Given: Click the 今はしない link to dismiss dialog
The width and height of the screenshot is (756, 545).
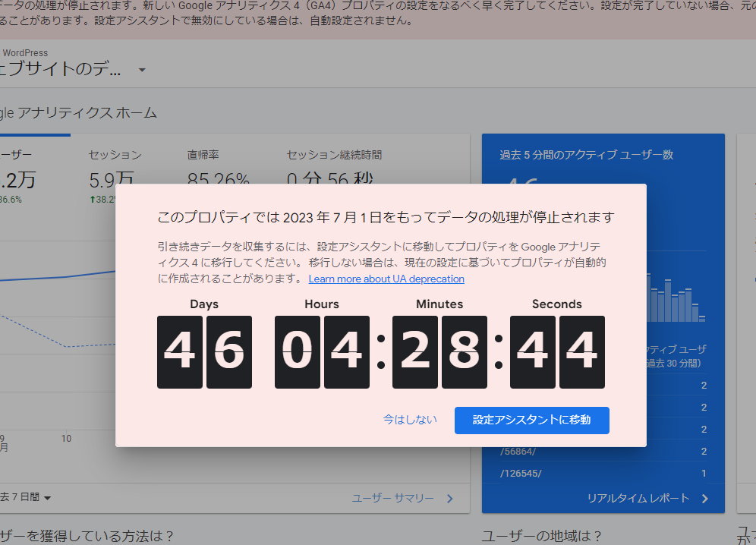Looking at the screenshot, I should pos(410,418).
